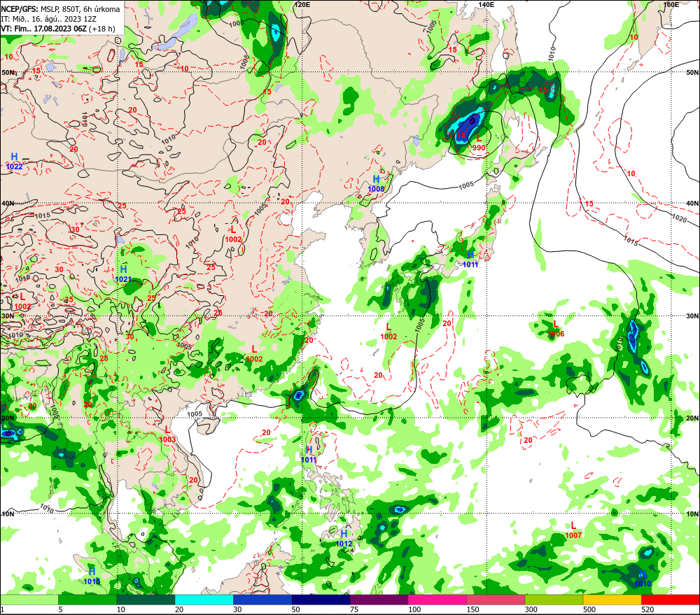The height and width of the screenshot is (615, 700).
Task: Click the medium green 5–10 legend swatch
Action: [x=87, y=600]
